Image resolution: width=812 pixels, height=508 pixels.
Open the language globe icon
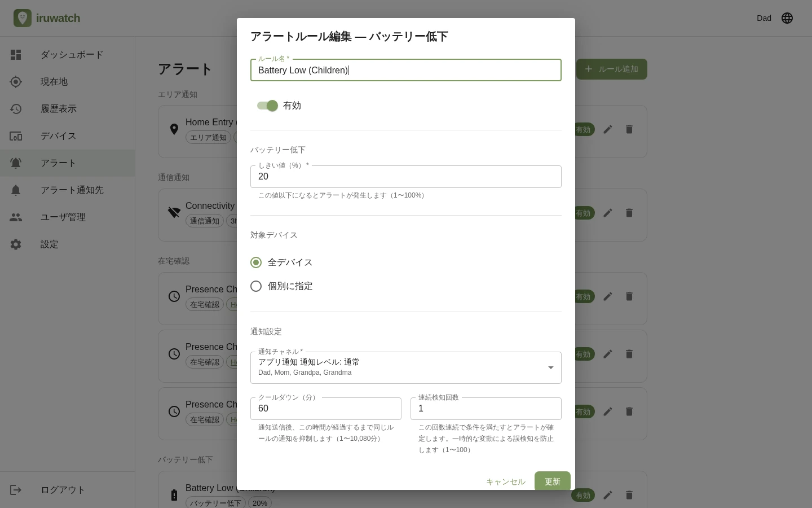[x=787, y=18]
